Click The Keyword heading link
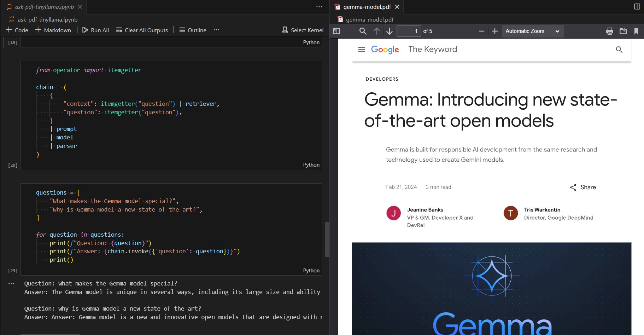The height and width of the screenshot is (335, 644). [433, 49]
